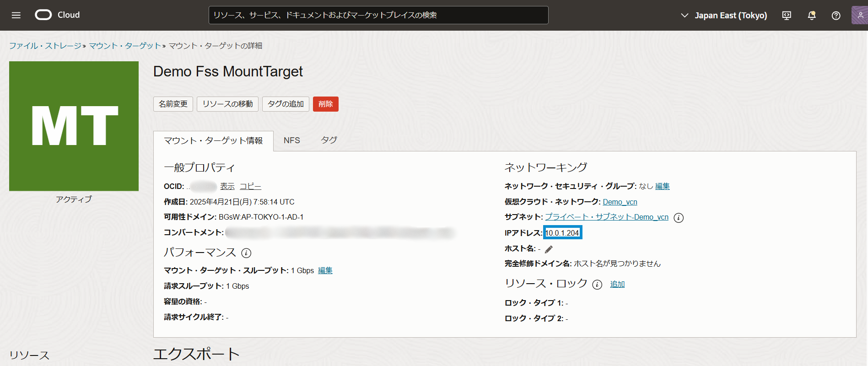Viewport: 868px width, 366px height.
Task: Select the マウント・ターゲット情報 tab
Action: [x=213, y=141]
